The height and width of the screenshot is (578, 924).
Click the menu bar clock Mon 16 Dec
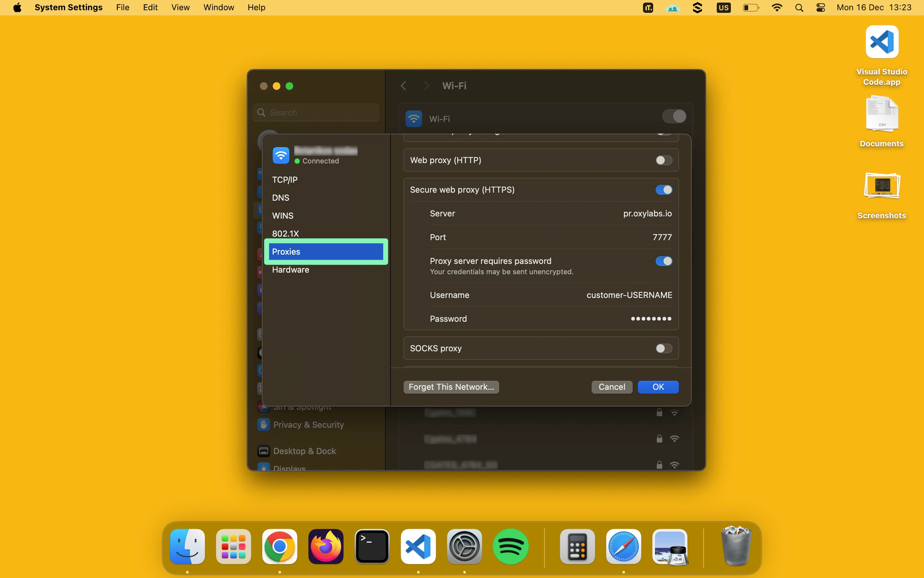[874, 7]
